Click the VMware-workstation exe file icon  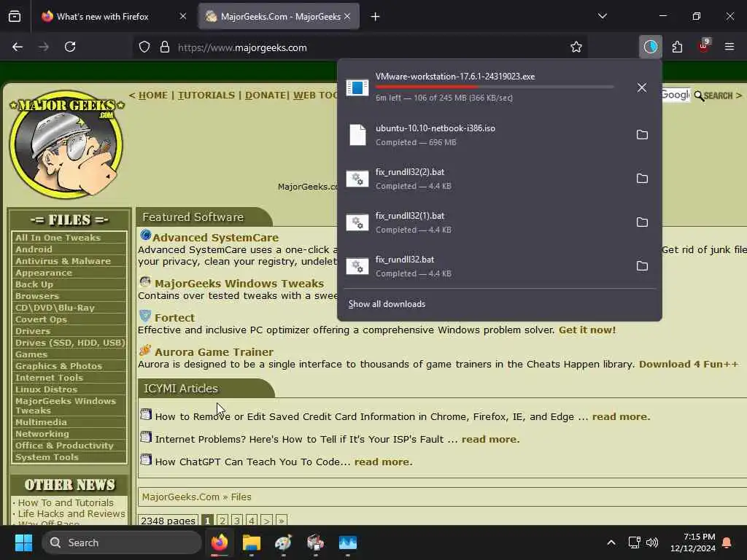[x=357, y=87]
